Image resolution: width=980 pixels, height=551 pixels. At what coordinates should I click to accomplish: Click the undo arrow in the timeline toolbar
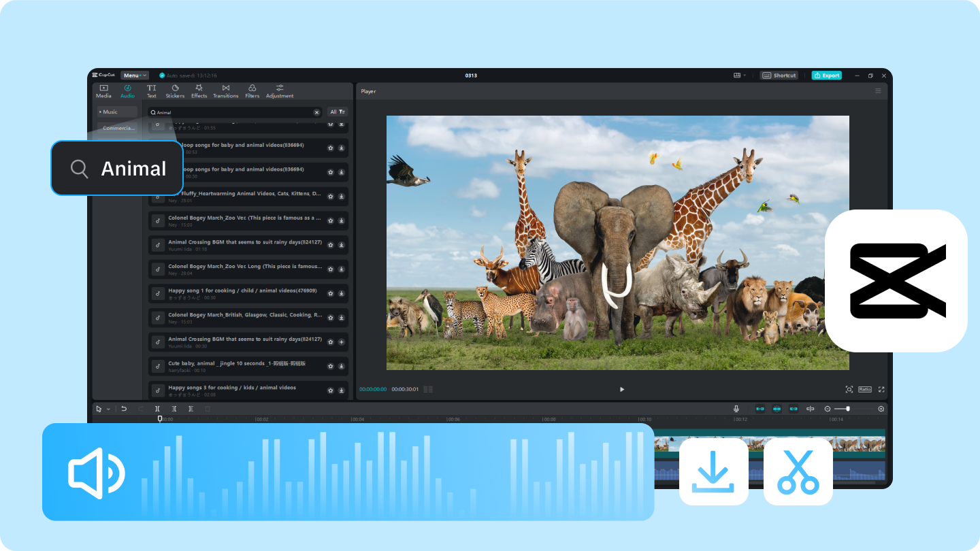point(123,408)
